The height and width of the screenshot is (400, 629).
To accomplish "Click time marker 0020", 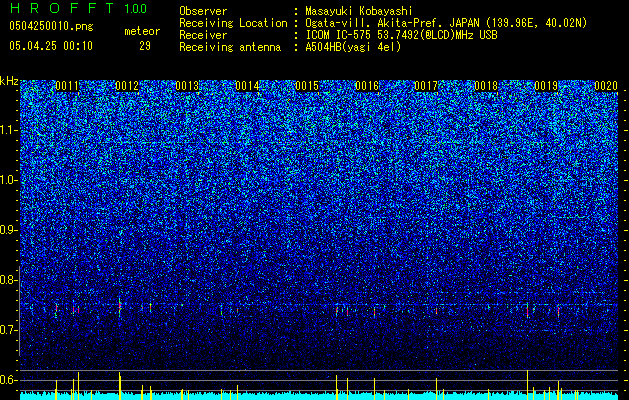I will (606, 86).
